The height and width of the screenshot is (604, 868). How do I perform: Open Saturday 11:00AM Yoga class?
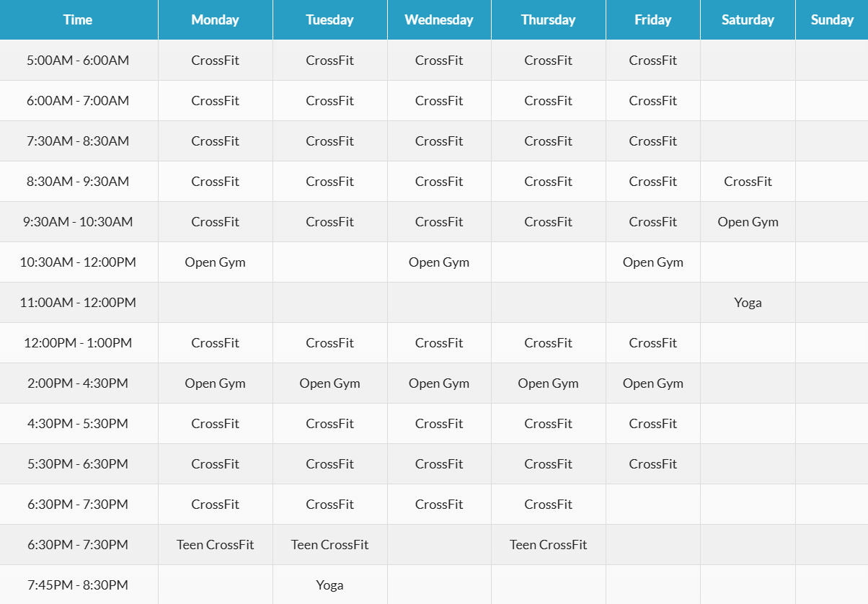[748, 303]
